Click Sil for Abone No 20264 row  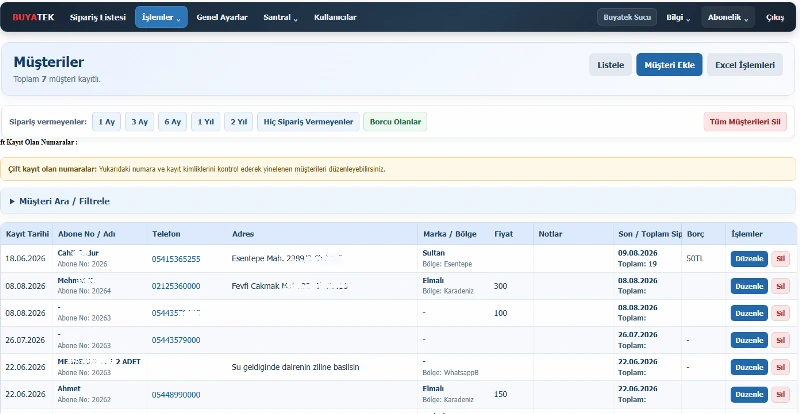pos(780,286)
